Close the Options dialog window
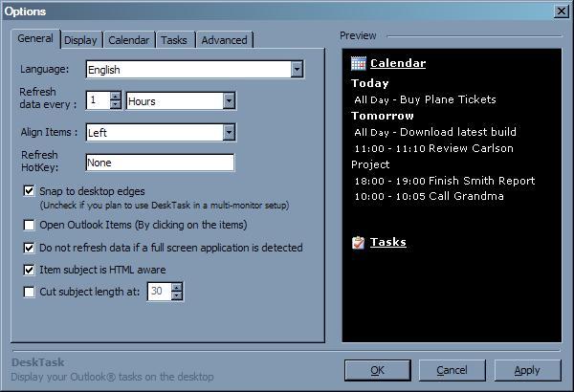The height and width of the screenshot is (392, 574). pos(562,11)
